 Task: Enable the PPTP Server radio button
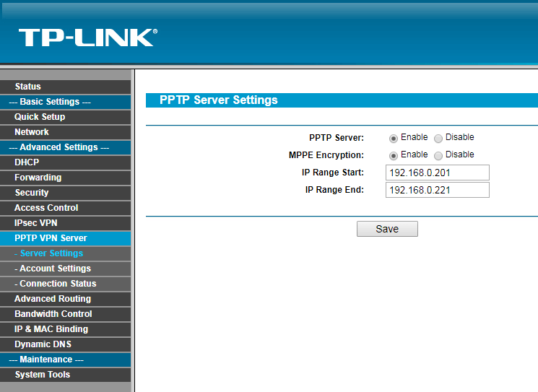click(394, 138)
